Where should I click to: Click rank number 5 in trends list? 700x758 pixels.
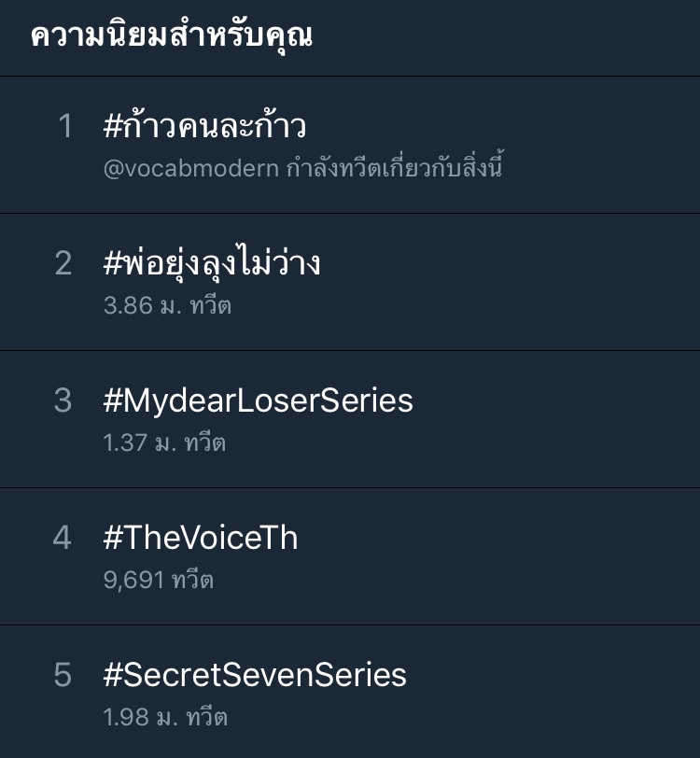(x=63, y=675)
